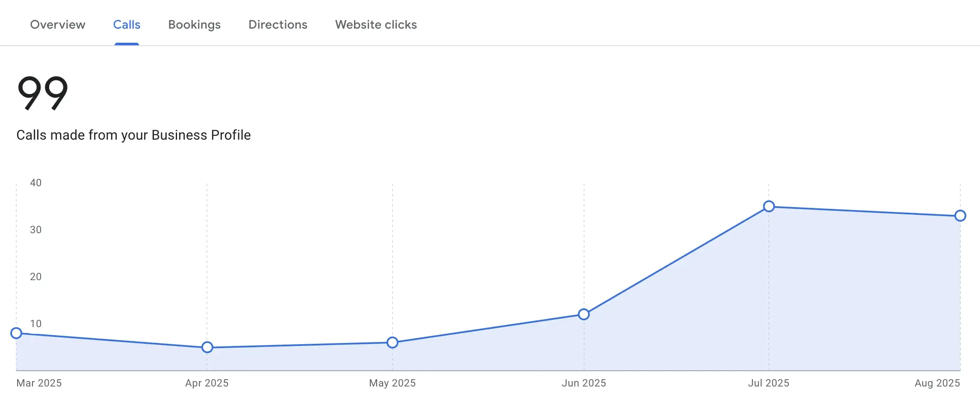Click the Apr 2025 axis label
980x404 pixels.
(x=209, y=384)
